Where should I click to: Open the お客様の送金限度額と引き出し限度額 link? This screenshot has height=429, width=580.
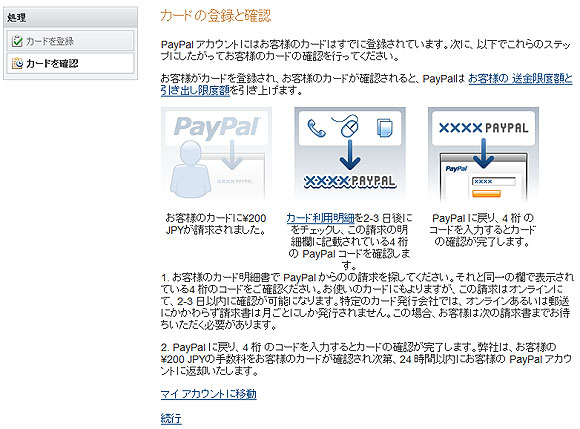pyautogui.click(x=520, y=78)
